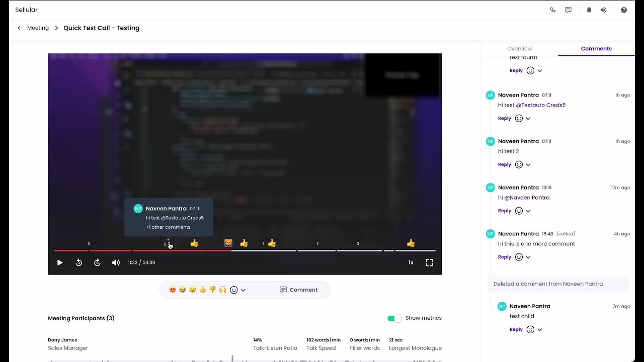Select the Comments tab
Screen dimensions: 644x362
point(596,49)
